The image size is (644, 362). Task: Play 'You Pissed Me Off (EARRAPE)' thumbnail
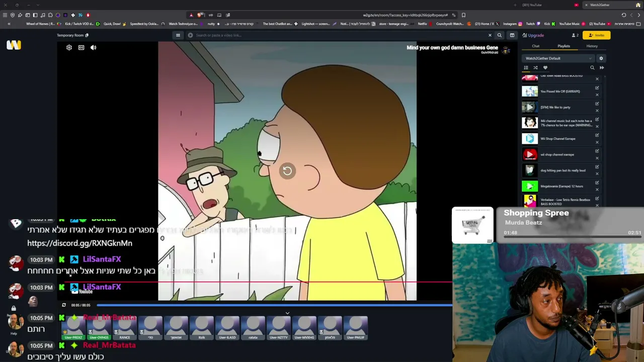coord(529,92)
